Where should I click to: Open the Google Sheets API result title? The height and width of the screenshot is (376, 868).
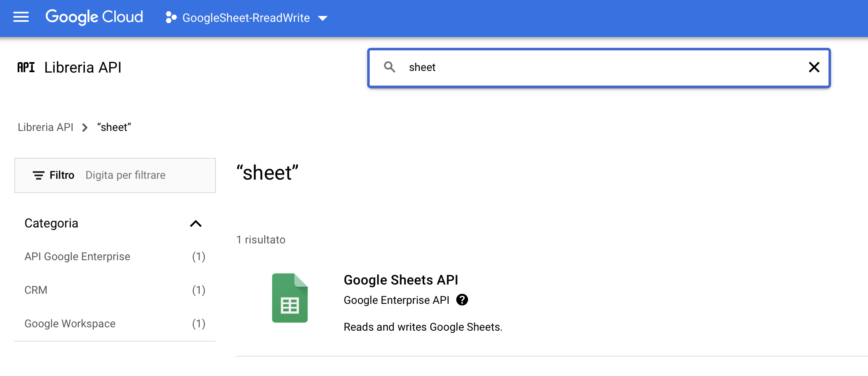pyautogui.click(x=401, y=279)
